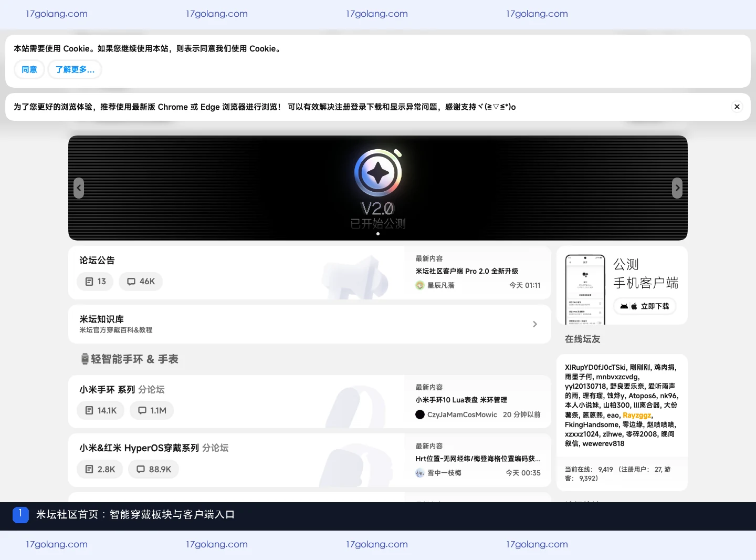Image resolution: width=756 pixels, height=560 pixels.
Task: Open 星辰凡落 user avatar
Action: click(x=420, y=285)
